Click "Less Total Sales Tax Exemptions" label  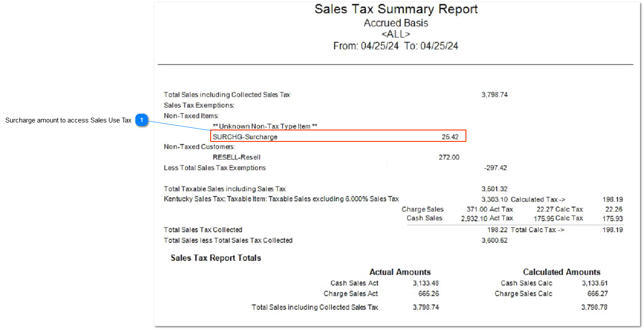point(215,168)
